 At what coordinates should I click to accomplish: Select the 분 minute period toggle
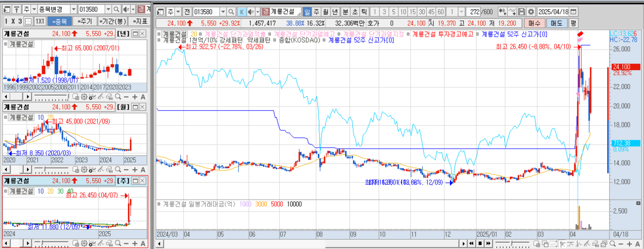pos(345,12)
